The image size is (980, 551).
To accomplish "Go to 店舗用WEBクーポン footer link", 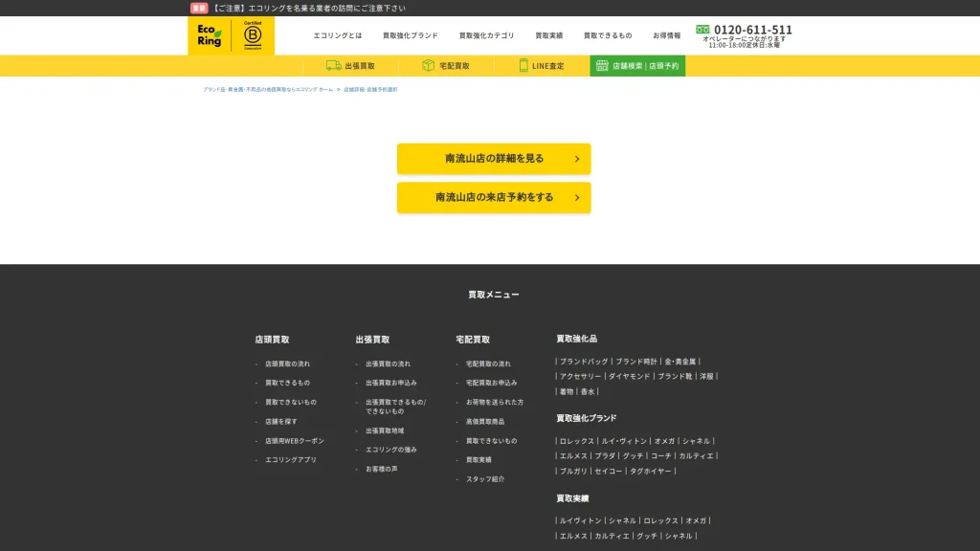I will [x=295, y=441].
